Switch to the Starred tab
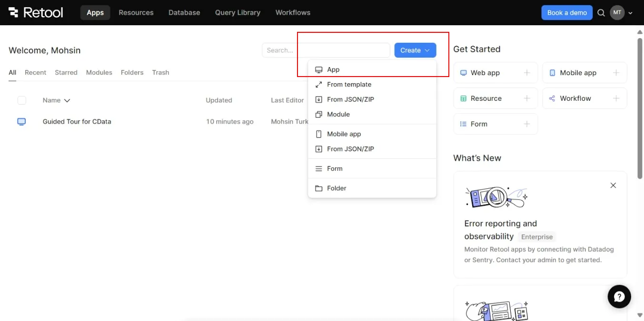Viewport: 644px width, 321px height. tap(66, 73)
